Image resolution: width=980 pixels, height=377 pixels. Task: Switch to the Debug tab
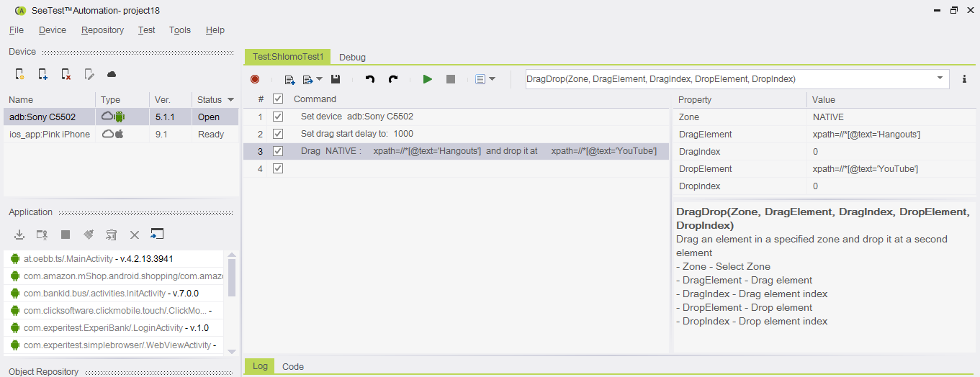(352, 57)
